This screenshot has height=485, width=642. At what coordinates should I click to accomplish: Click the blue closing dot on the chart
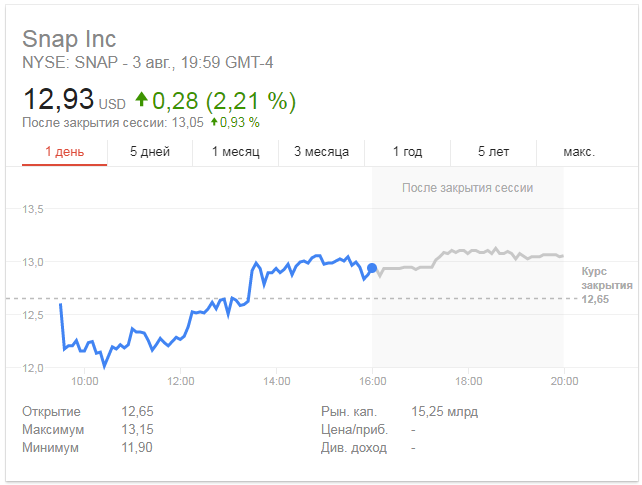372,268
